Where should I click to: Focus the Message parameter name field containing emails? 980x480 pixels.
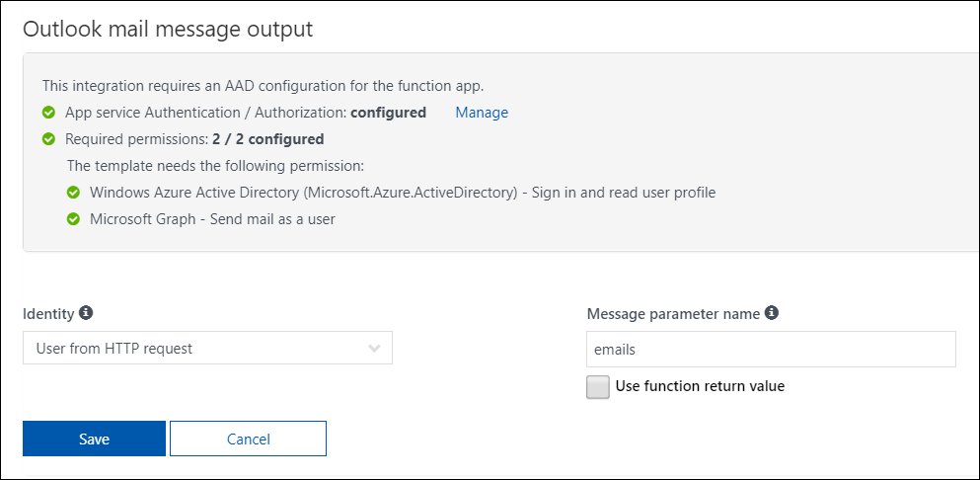pyautogui.click(x=771, y=349)
